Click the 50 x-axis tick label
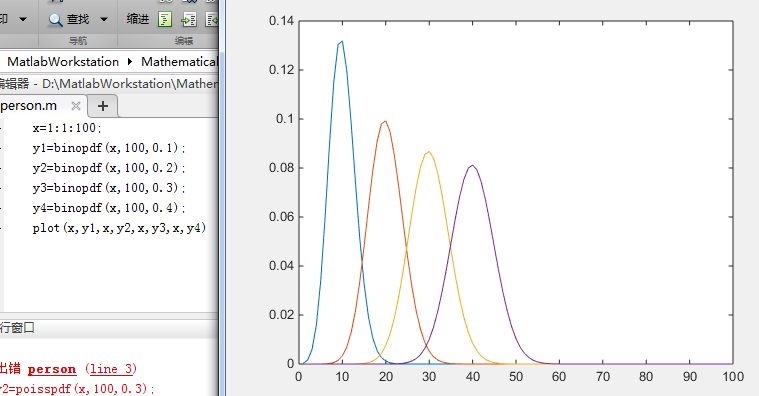Viewport: 759px width, 396px height. (x=516, y=377)
